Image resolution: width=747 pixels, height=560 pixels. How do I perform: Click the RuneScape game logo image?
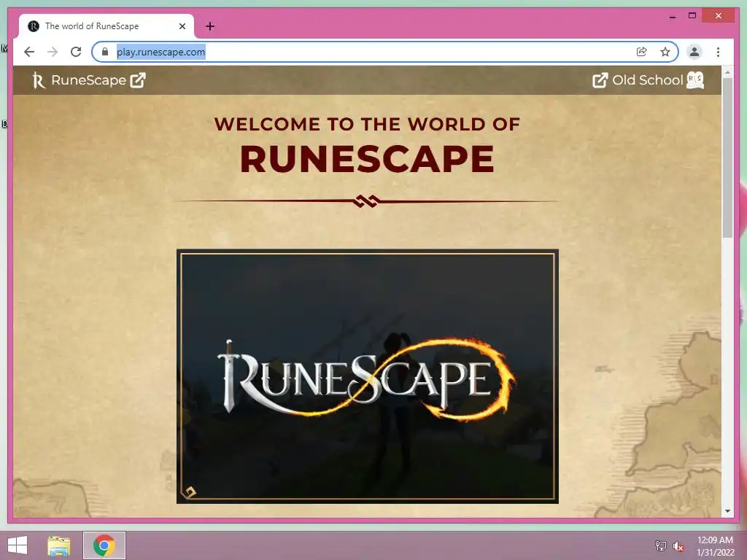pos(368,376)
